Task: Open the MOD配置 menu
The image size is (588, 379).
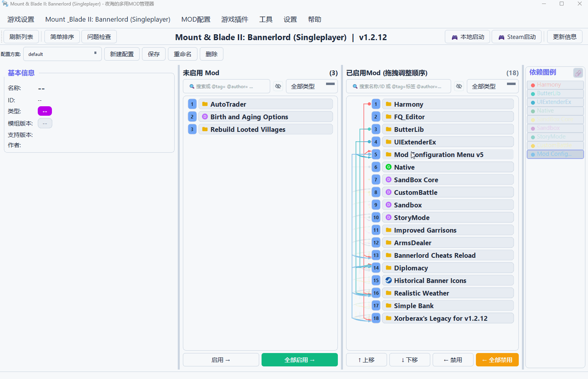Action: (x=195, y=19)
